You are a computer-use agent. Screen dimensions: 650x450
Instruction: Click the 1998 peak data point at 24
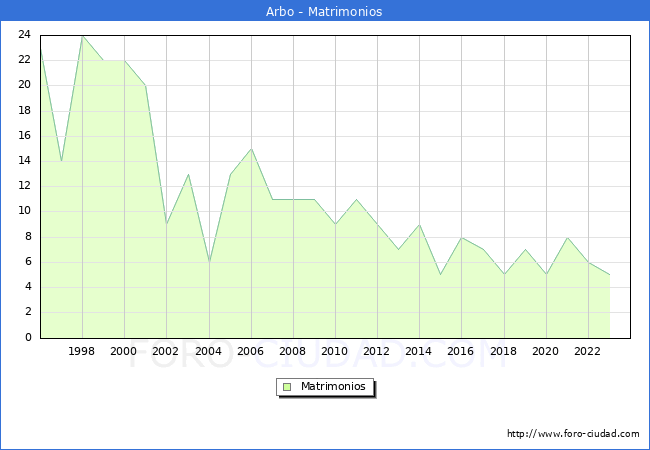tap(82, 36)
